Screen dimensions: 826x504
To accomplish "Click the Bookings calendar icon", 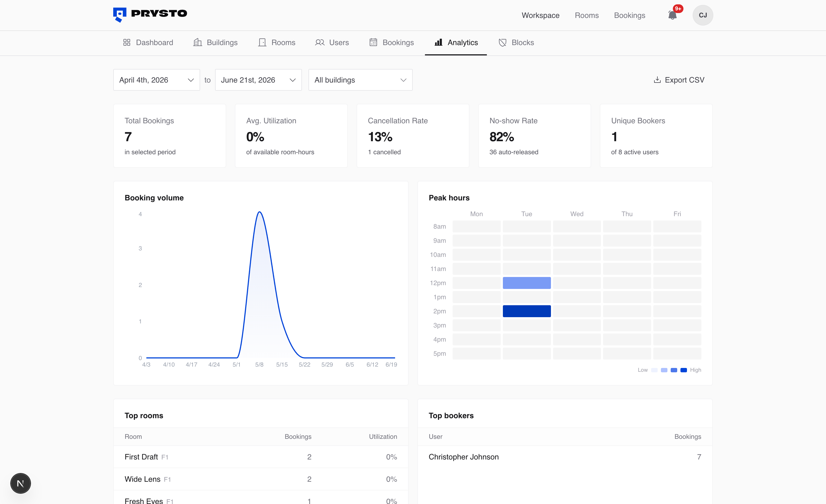I will pyautogui.click(x=373, y=43).
